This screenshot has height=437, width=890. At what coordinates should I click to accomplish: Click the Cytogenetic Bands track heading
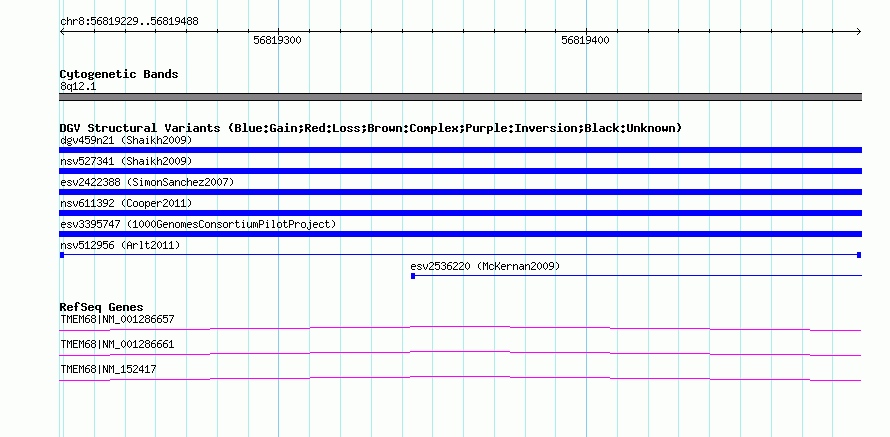[119, 74]
